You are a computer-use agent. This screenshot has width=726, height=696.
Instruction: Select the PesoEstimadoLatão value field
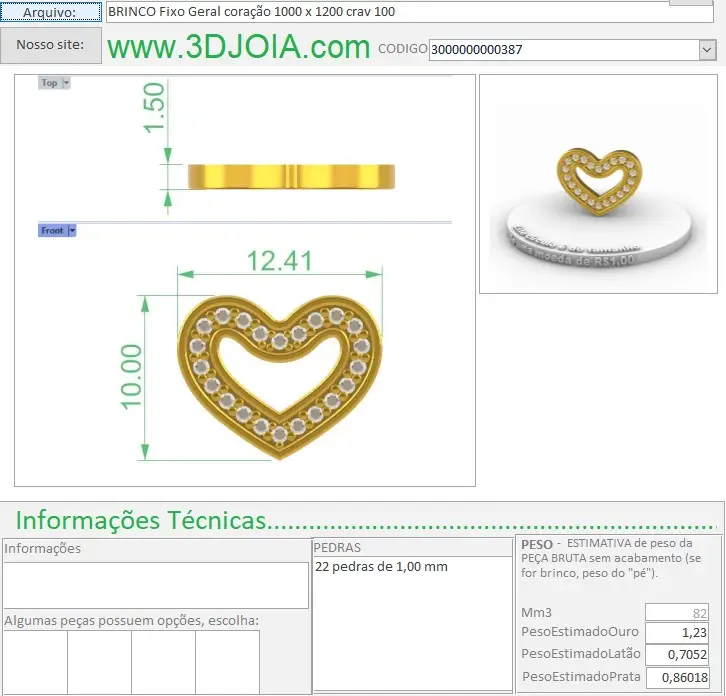[x=677, y=655]
